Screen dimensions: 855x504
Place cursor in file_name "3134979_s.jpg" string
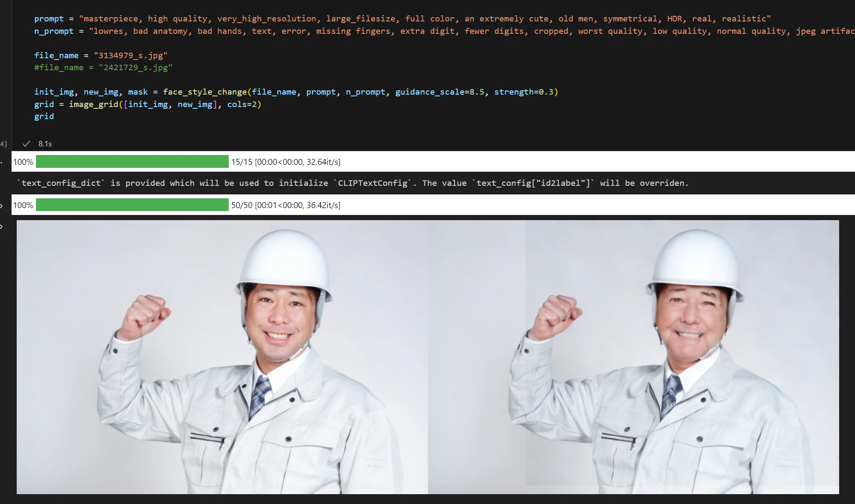click(131, 55)
